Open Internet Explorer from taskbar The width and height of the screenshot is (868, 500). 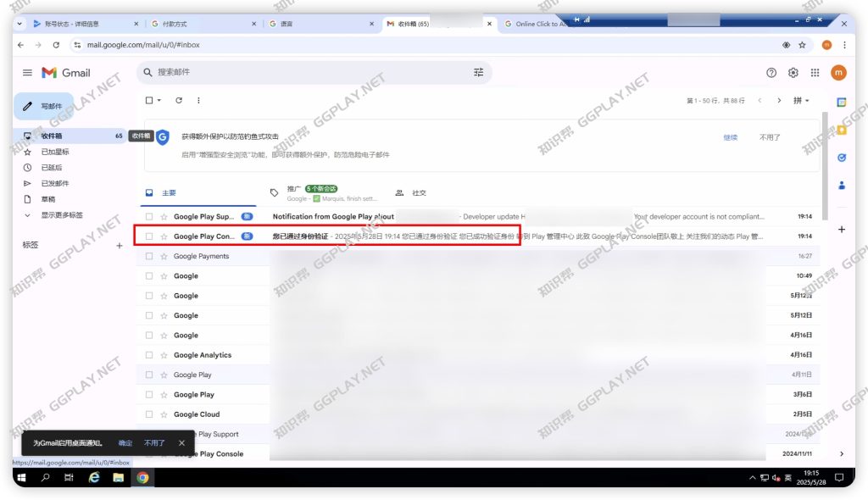click(94, 477)
